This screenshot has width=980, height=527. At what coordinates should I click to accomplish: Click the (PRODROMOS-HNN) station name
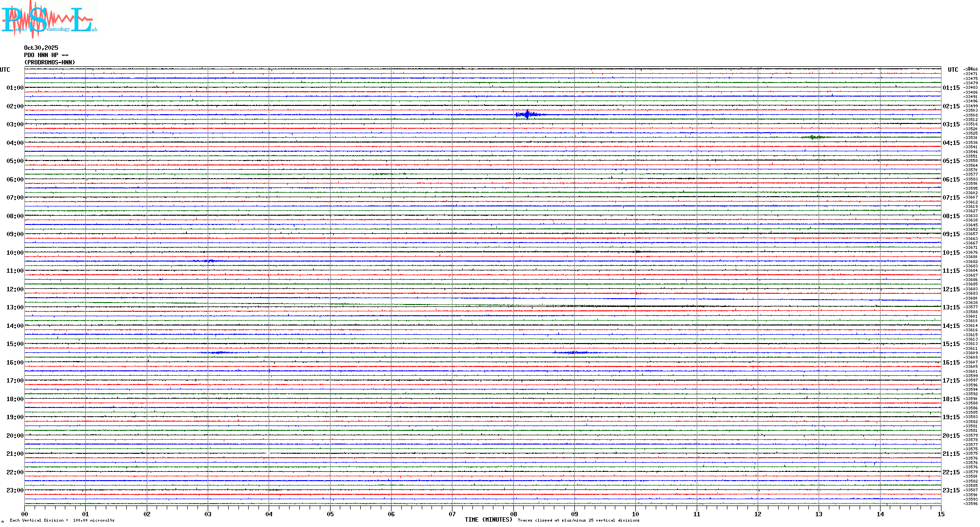pos(50,62)
